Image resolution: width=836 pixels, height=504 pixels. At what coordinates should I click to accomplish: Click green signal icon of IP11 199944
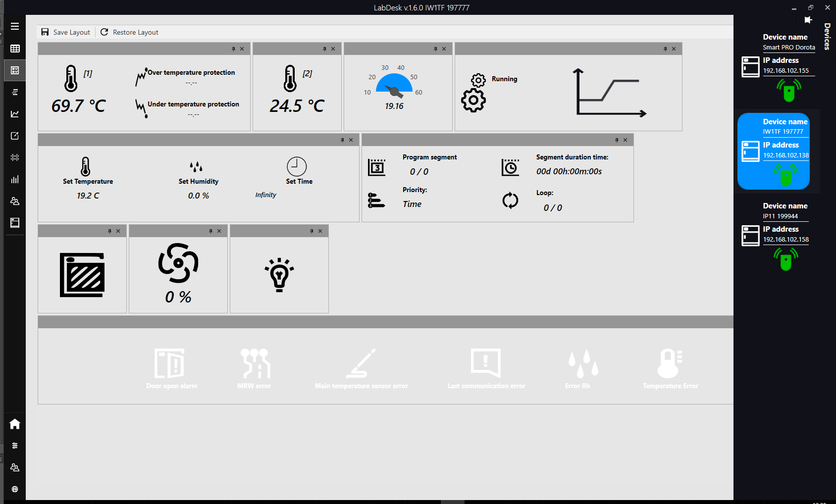(x=786, y=259)
